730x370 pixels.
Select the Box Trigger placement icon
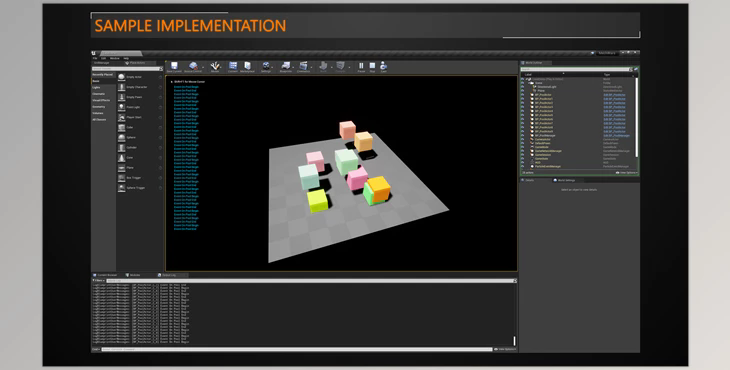point(122,178)
